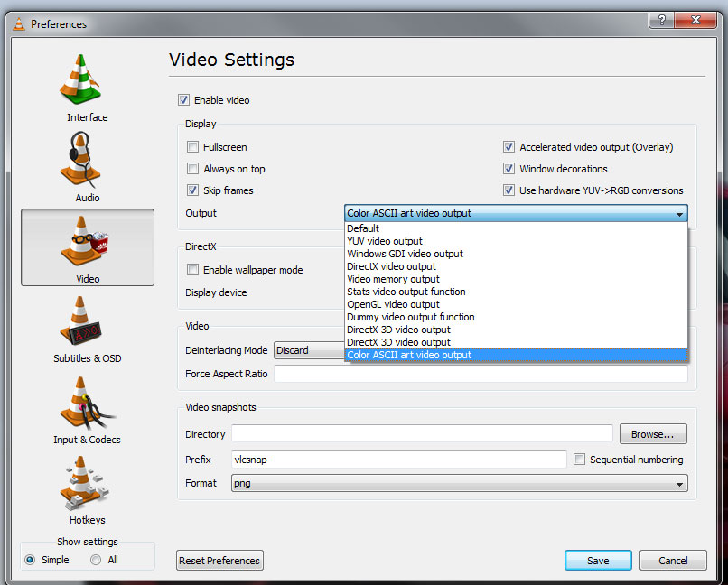
Task: Enable wallpaper mode checkbox
Action: coord(192,270)
